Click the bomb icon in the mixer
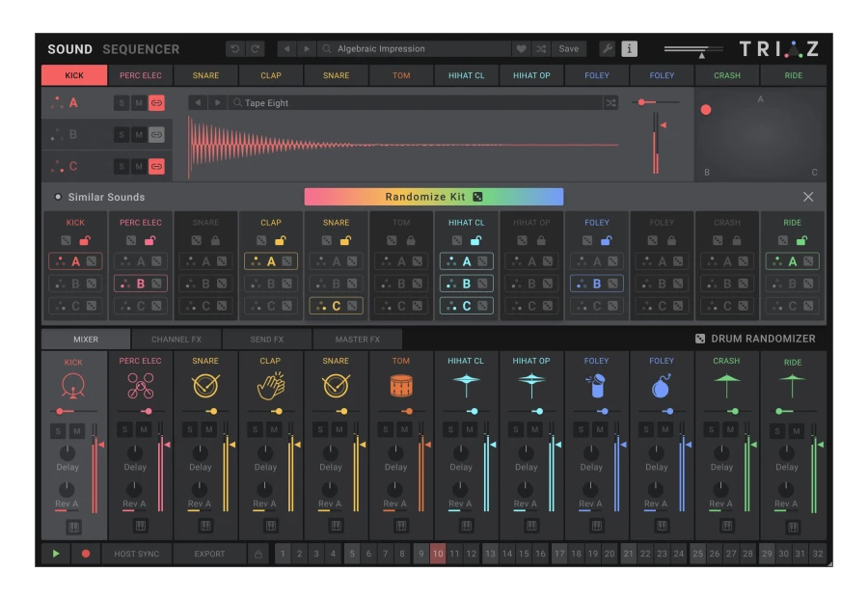The width and height of the screenshot is (868, 600). 661,386
